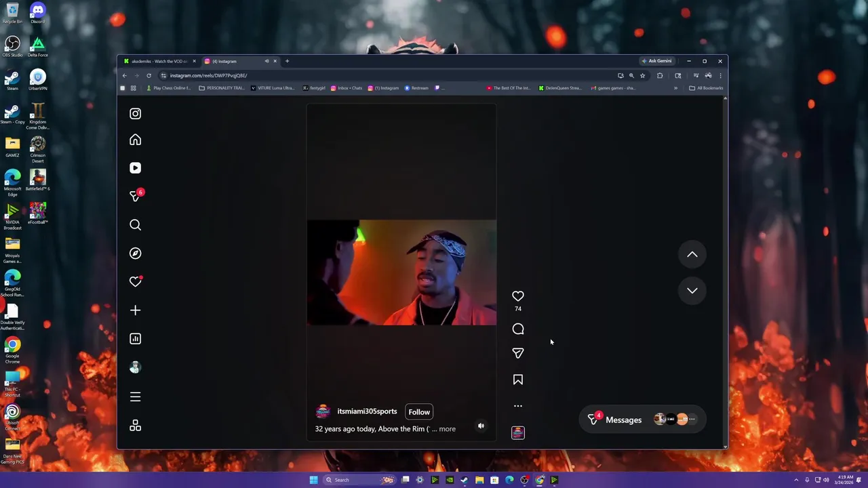The image size is (868, 488).
Task: Open Explore compass icon
Action: tap(135, 253)
